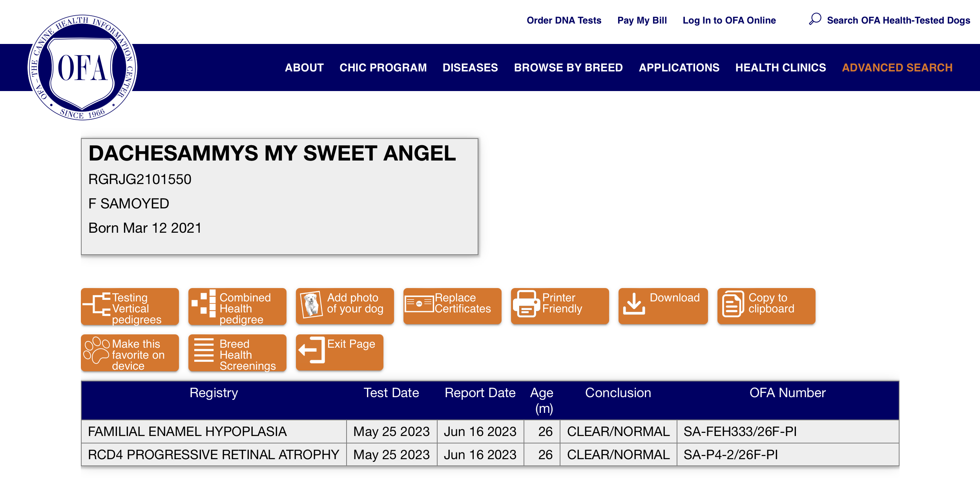Open the Pay My Bill link
Image resolution: width=980 pixels, height=478 pixels.
[x=642, y=20]
